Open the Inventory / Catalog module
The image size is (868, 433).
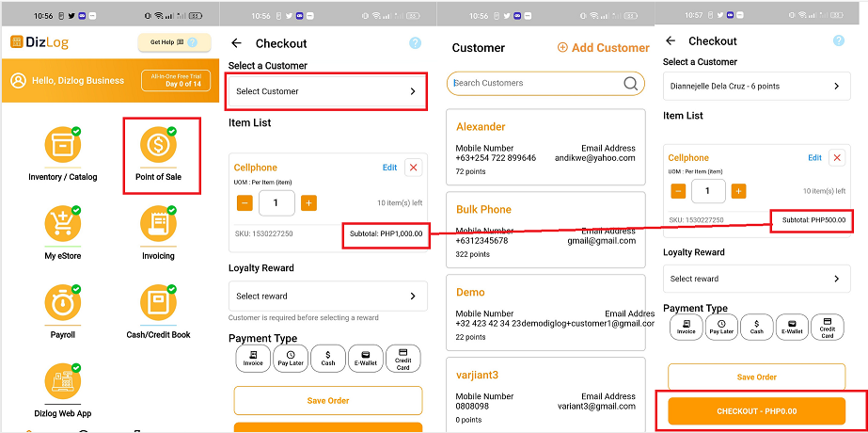click(63, 153)
